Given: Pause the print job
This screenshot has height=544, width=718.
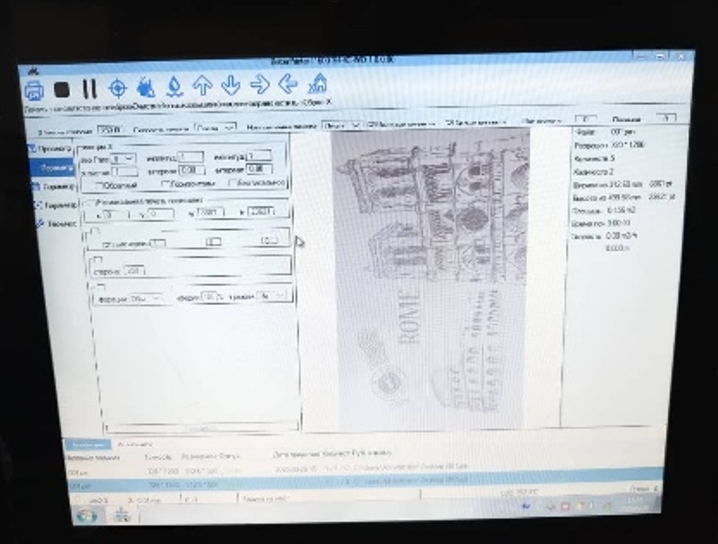Looking at the screenshot, I should (89, 89).
